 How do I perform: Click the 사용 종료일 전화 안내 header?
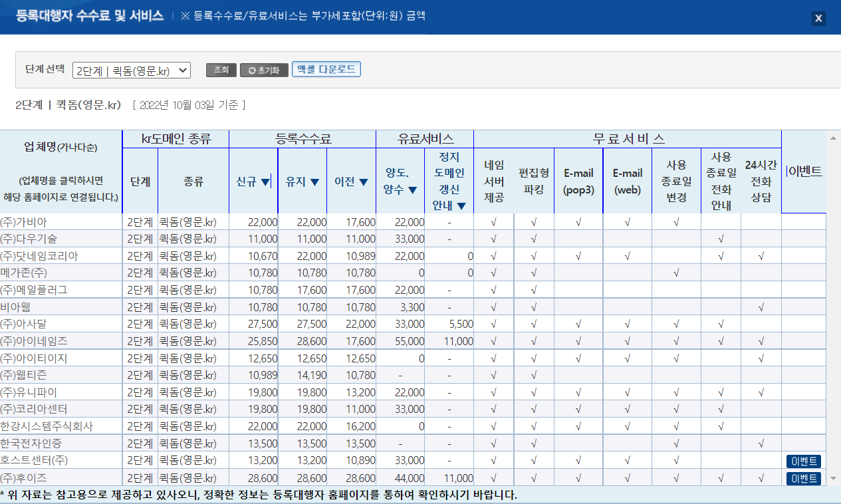pyautogui.click(x=721, y=181)
